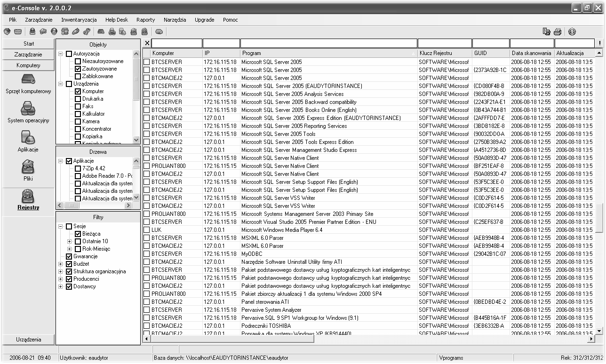The width and height of the screenshot is (606, 364).
Task: Check the Drukarka checkbox
Action: (x=78, y=99)
